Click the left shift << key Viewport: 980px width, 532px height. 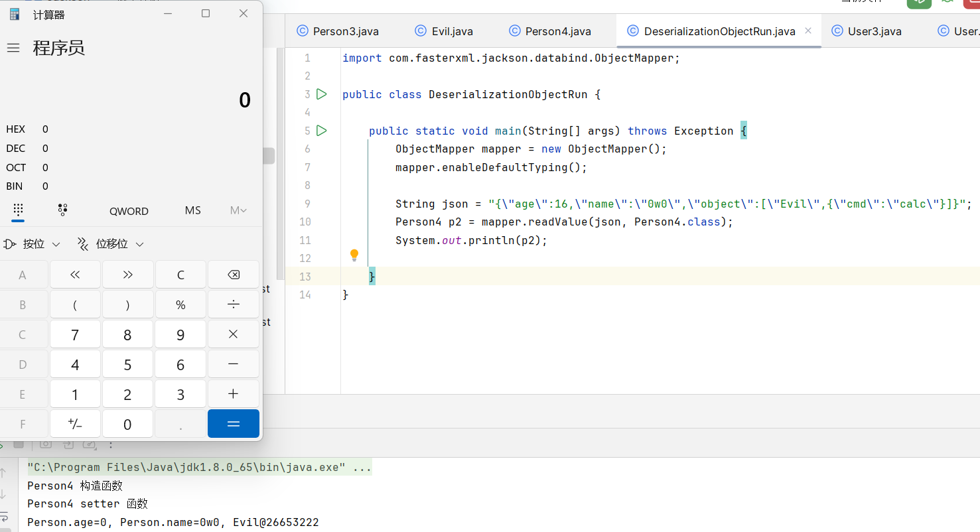point(75,275)
